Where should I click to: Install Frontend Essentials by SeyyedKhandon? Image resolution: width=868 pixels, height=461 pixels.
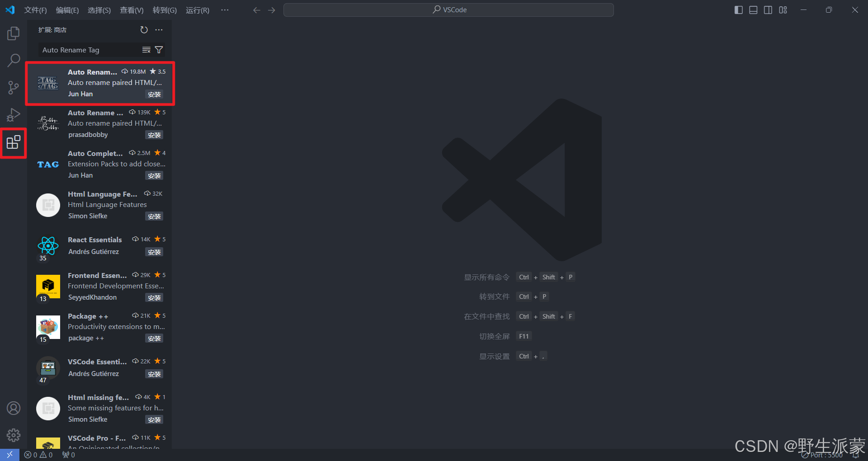click(x=154, y=297)
